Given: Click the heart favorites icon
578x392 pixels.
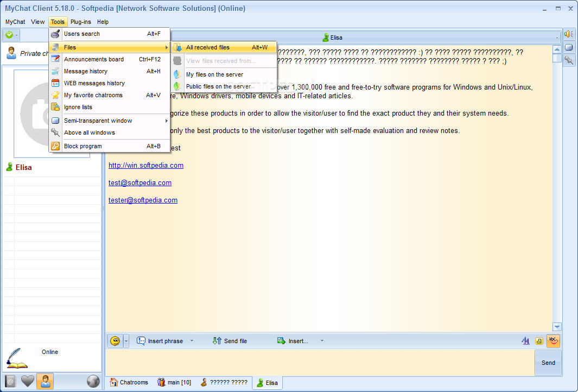Looking at the screenshot, I should click(28, 381).
